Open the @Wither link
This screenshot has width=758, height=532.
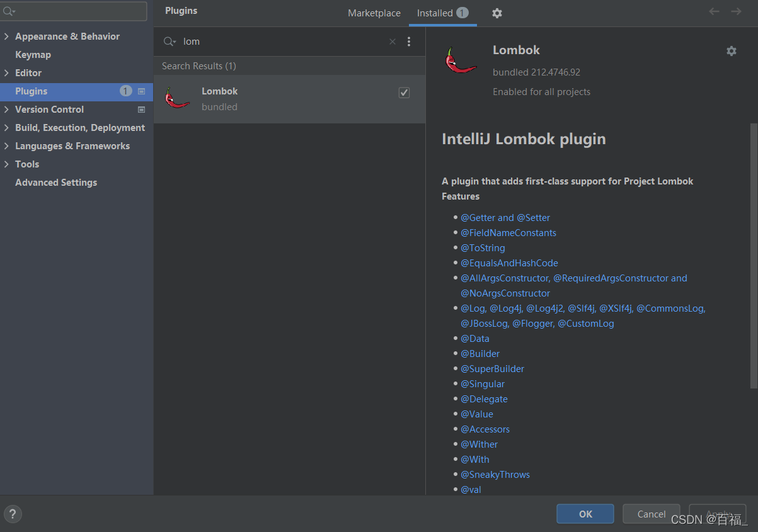click(x=479, y=444)
